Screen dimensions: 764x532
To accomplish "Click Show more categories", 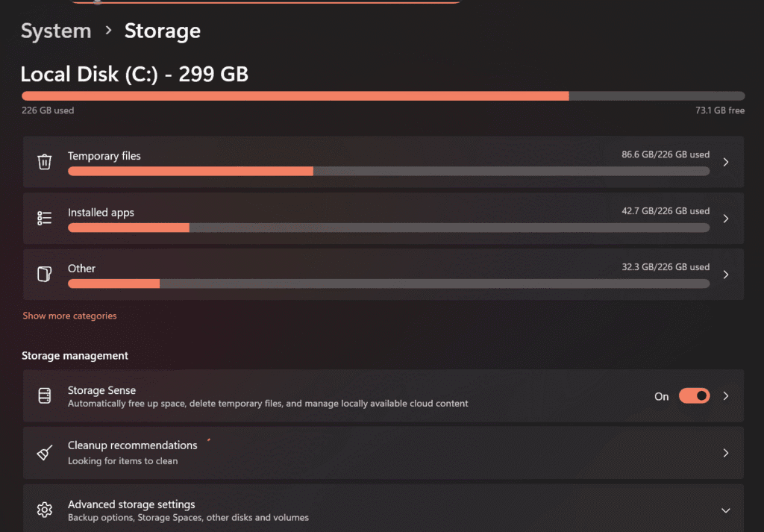I will pyautogui.click(x=69, y=315).
